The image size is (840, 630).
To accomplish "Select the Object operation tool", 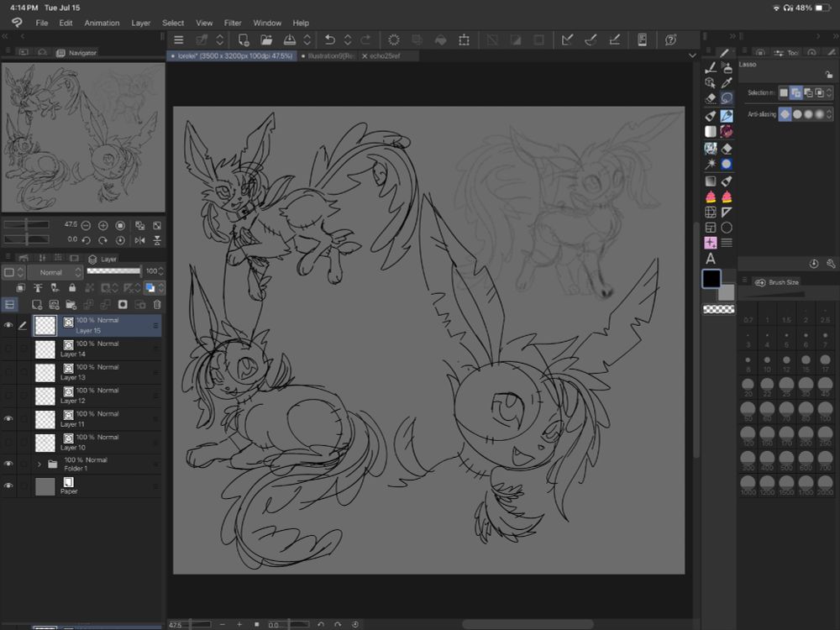I will pos(711,82).
